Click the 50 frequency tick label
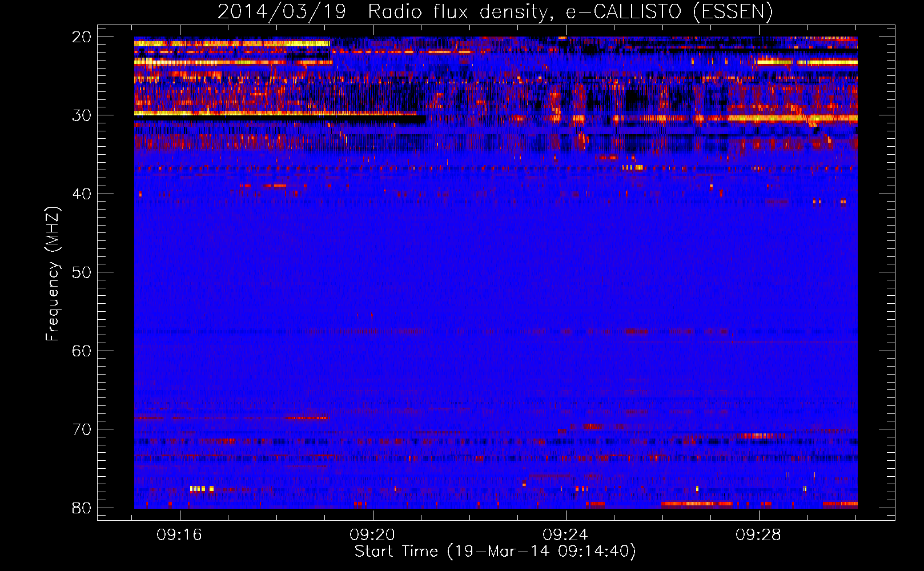Screen dimensions: 924x571 pos(82,272)
